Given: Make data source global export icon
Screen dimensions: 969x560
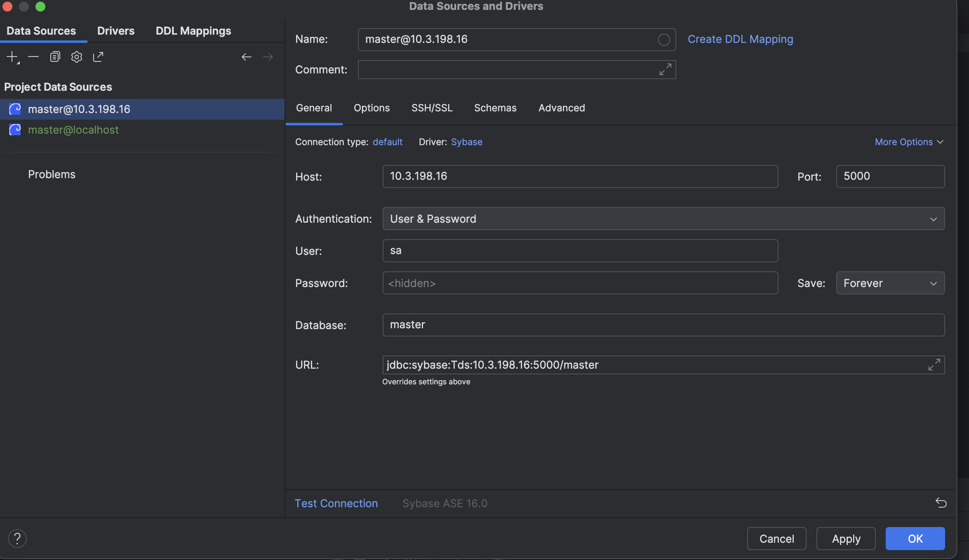Looking at the screenshot, I should click(x=98, y=57).
